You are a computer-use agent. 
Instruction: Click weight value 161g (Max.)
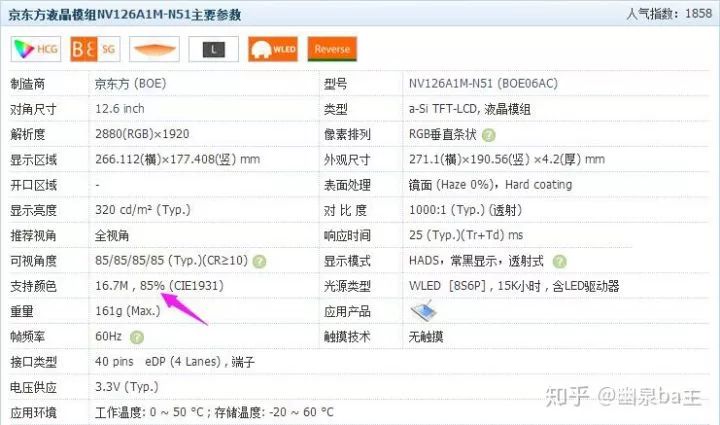coord(127,311)
